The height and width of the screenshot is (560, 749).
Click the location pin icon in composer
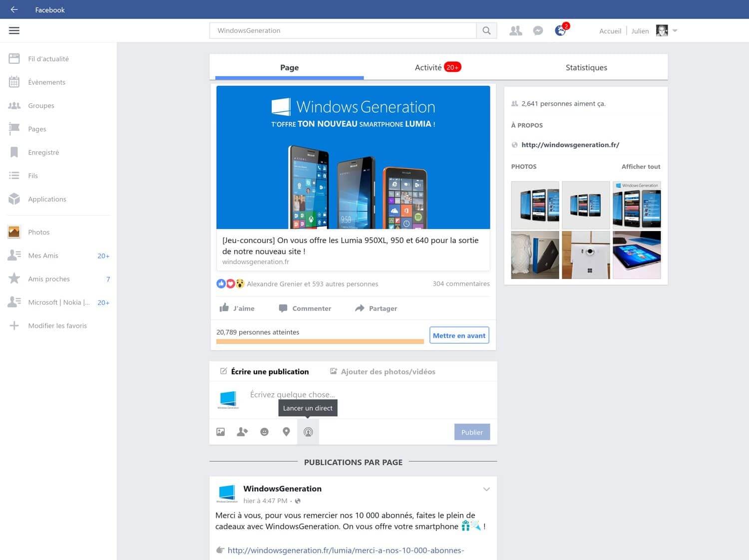[x=286, y=432]
